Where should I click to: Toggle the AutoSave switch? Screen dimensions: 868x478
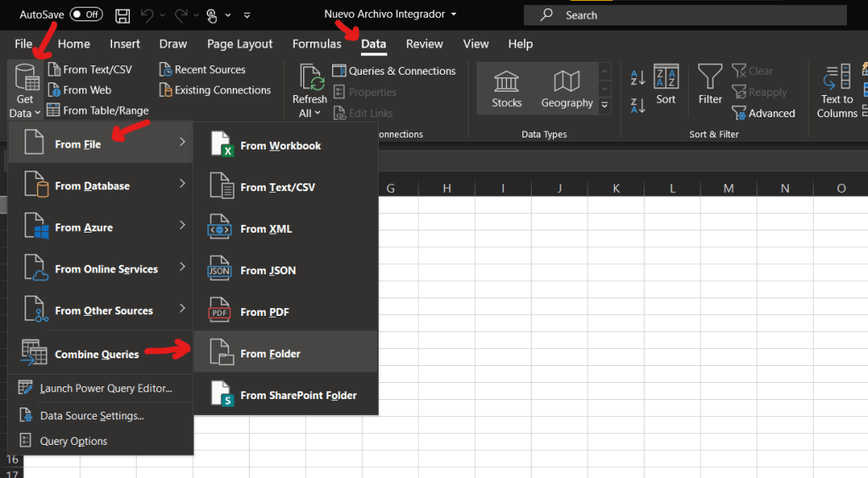[86, 14]
